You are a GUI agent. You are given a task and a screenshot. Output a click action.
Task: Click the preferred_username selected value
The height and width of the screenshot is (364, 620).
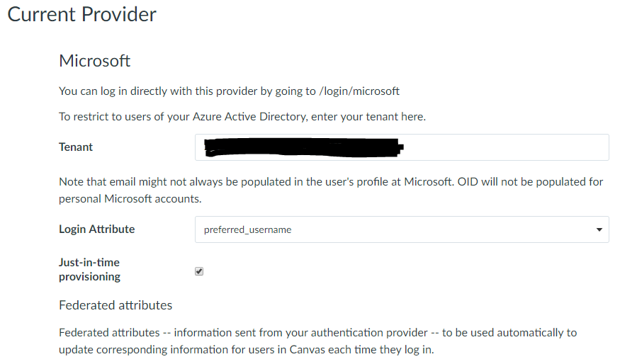tap(247, 229)
